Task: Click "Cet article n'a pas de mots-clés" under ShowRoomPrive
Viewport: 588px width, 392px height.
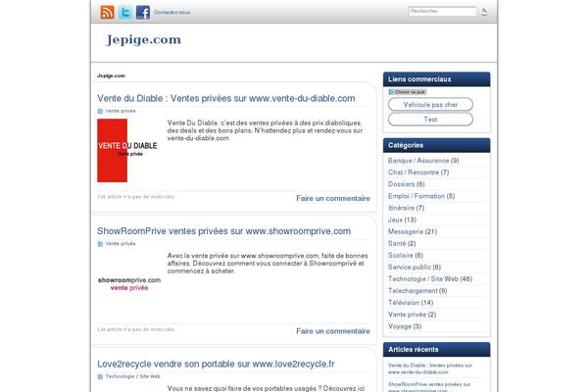Action: point(136,329)
